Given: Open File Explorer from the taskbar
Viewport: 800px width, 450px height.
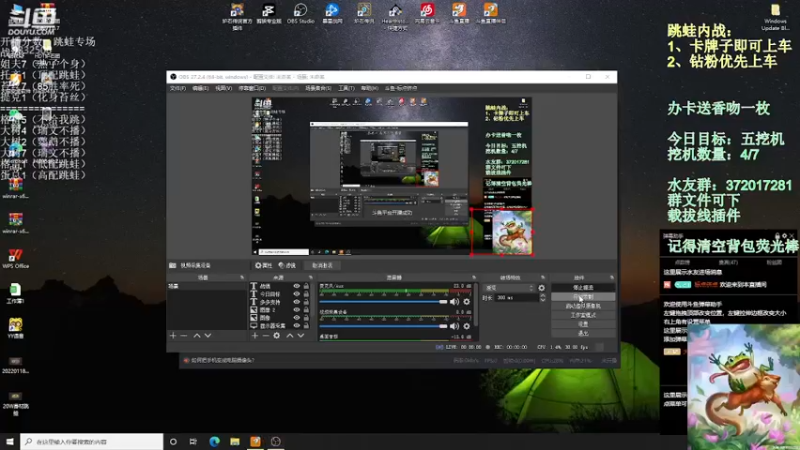Looking at the screenshot, I should [x=235, y=441].
